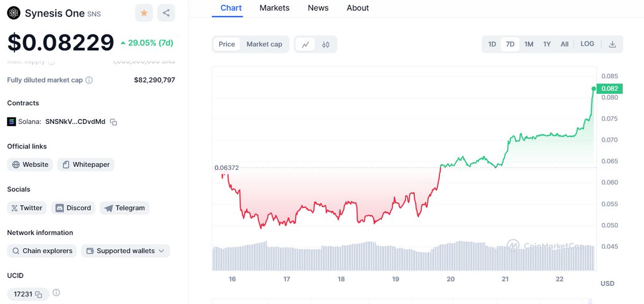This screenshot has width=644, height=304.
Task: Open the Whitepaper link
Action: 86,165
